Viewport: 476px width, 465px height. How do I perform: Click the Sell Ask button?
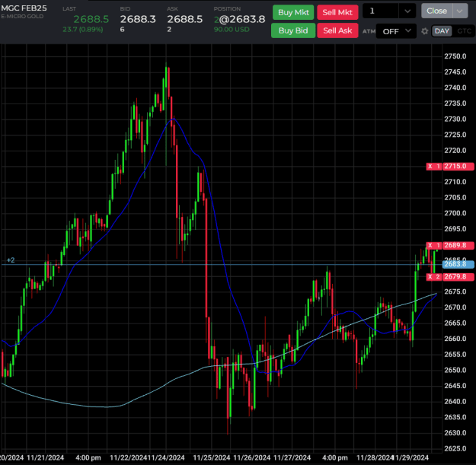tap(337, 30)
